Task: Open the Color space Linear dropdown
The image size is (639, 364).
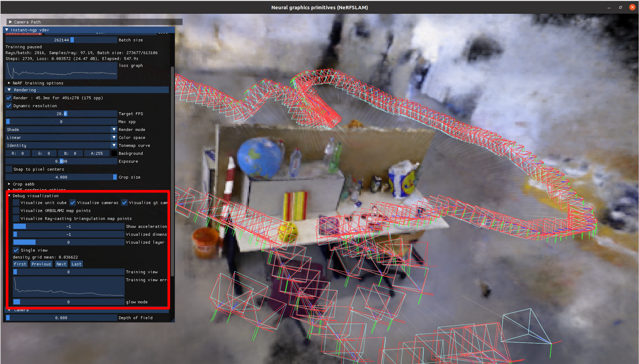Action: coord(61,137)
